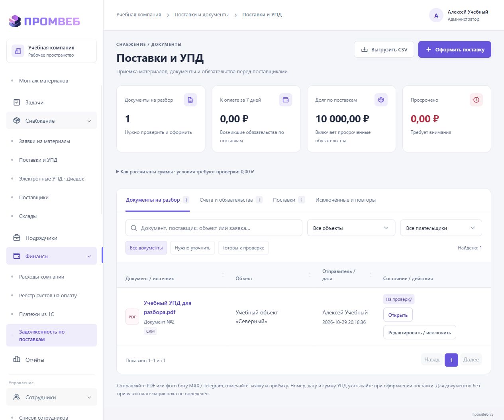504x420 pixels.
Task: Click Учебная компания breadcrumb link
Action: [x=139, y=15]
